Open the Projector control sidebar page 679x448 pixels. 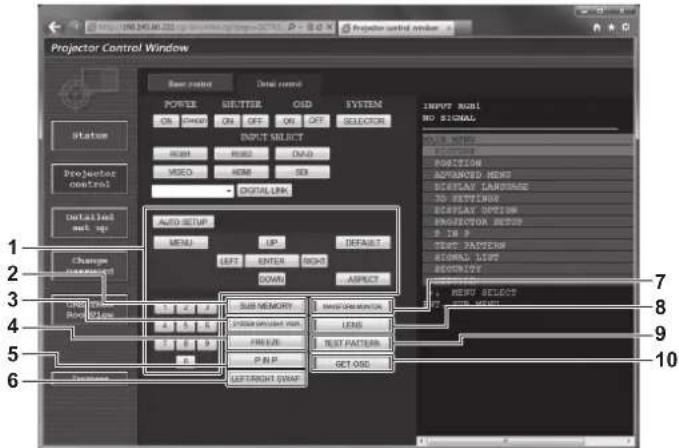pyautogui.click(x=90, y=178)
